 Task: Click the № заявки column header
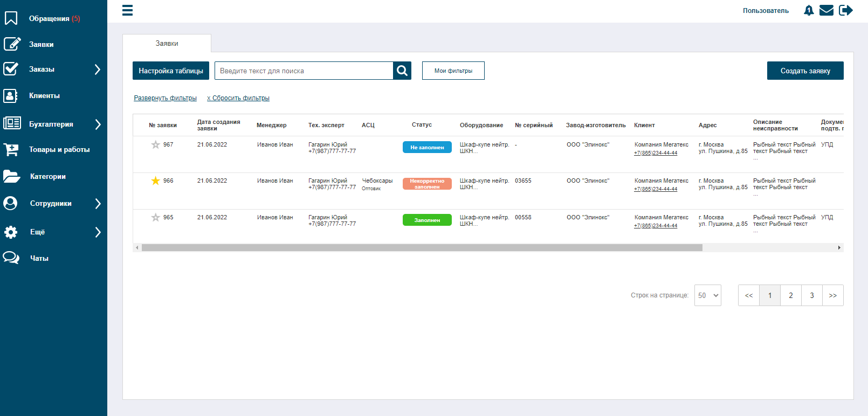click(x=163, y=125)
